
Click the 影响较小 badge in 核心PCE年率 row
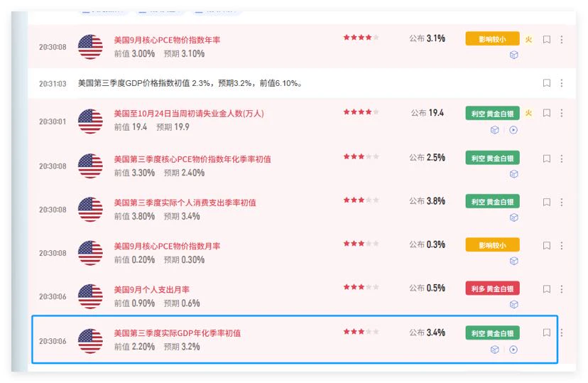coord(492,38)
